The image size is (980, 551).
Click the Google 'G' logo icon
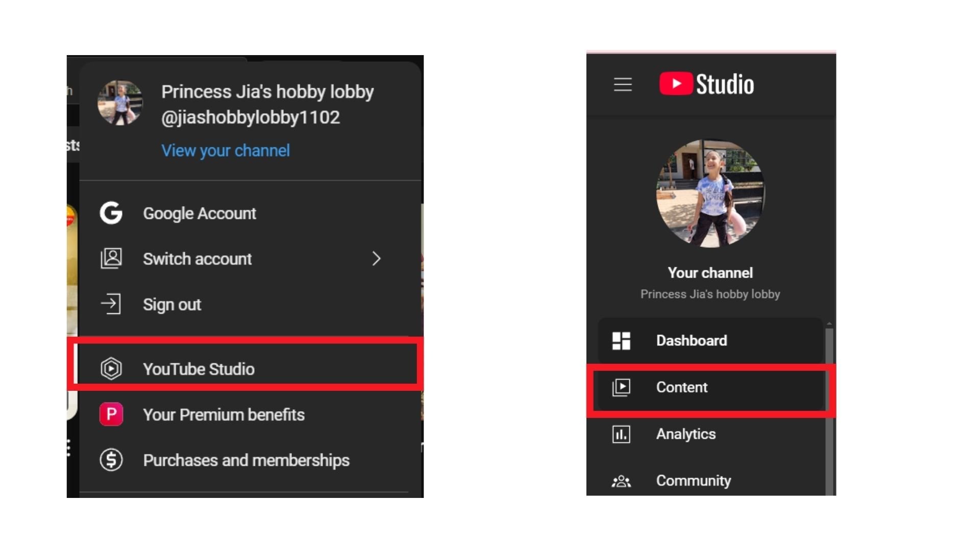[x=111, y=213]
